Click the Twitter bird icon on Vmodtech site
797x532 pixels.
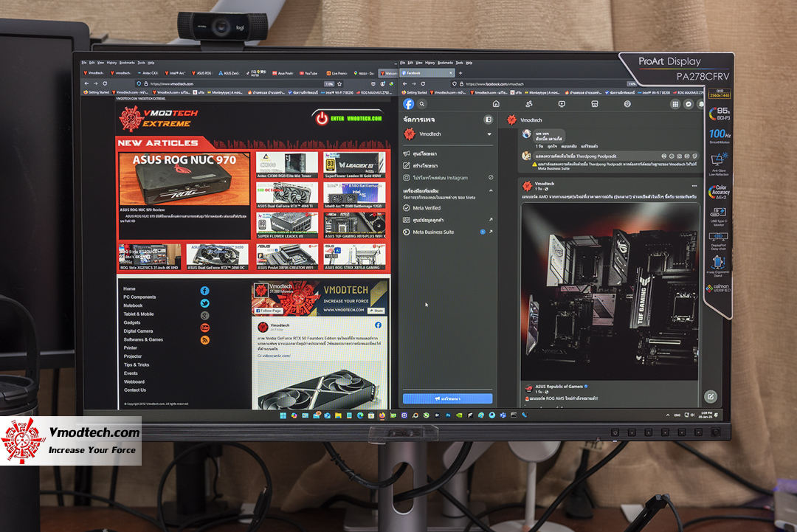coord(205,303)
